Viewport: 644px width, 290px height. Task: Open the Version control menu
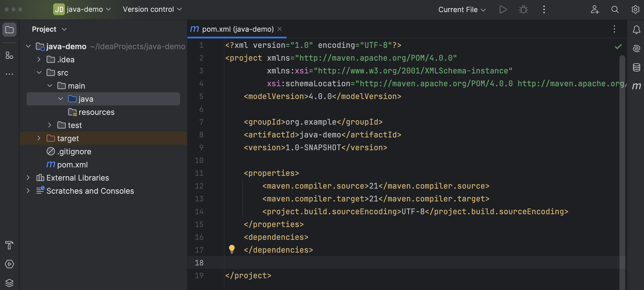152,9
